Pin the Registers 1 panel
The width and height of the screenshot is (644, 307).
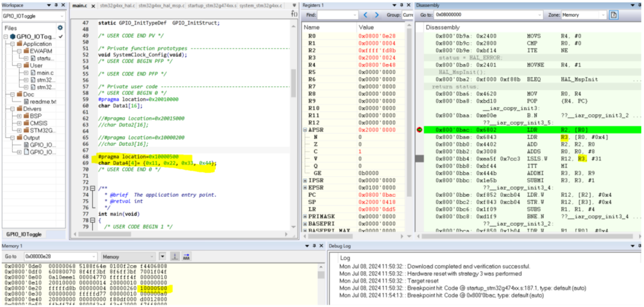pos(401,5)
